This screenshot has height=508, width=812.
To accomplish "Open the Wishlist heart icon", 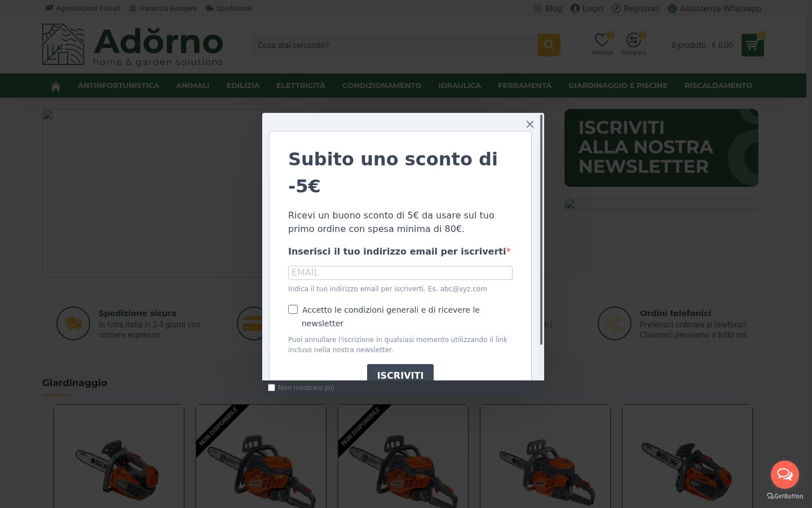I will tap(602, 41).
